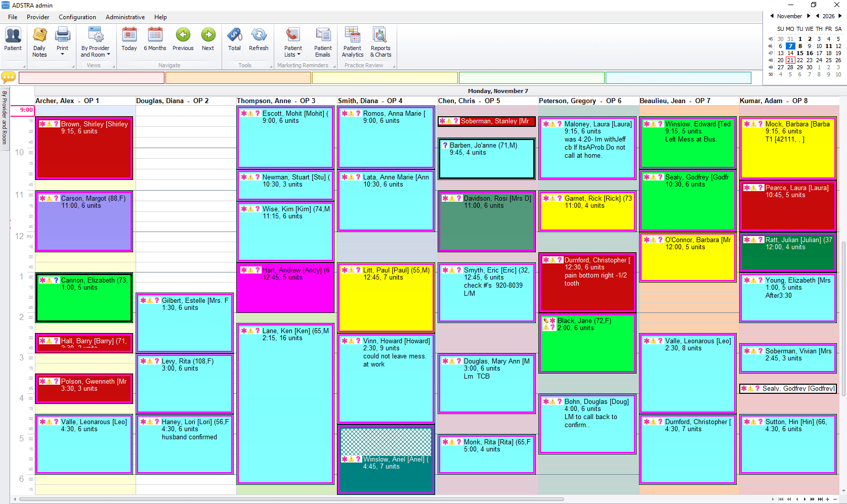Advance to next year after 2026

click(x=840, y=16)
